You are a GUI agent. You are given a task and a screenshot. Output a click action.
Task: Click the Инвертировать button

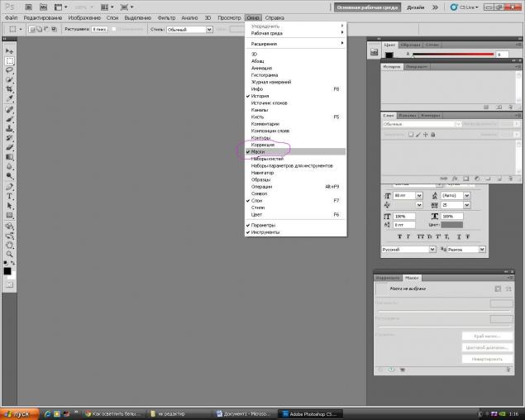click(487, 359)
